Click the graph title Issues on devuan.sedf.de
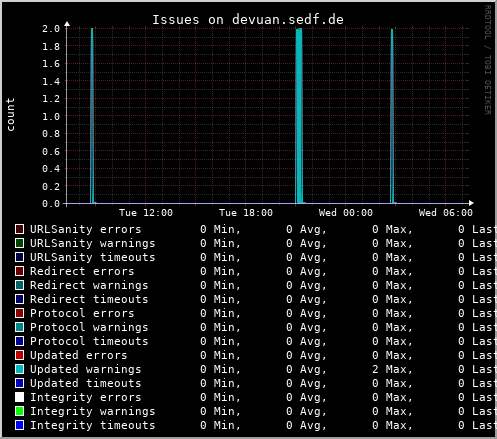Viewport: 497px width, 439px height. coord(248,20)
